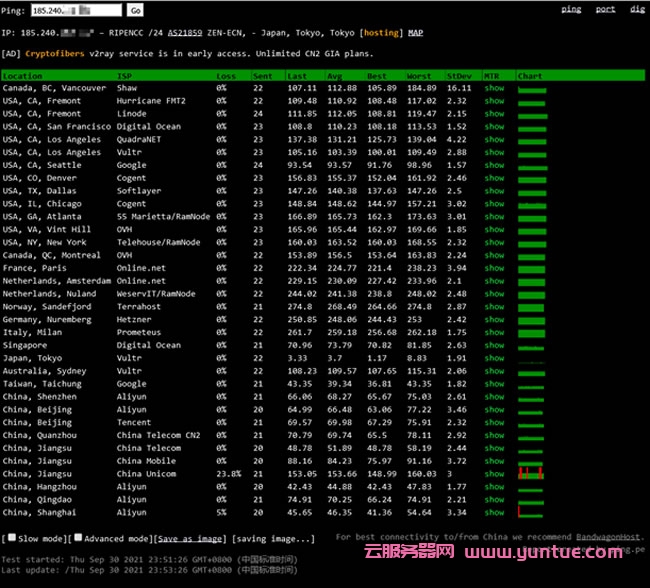Show MTR for Los Angeles QuadraNET

point(494,139)
